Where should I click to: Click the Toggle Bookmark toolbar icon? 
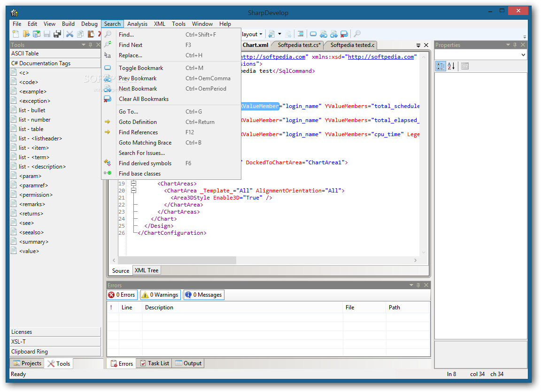coord(313,34)
